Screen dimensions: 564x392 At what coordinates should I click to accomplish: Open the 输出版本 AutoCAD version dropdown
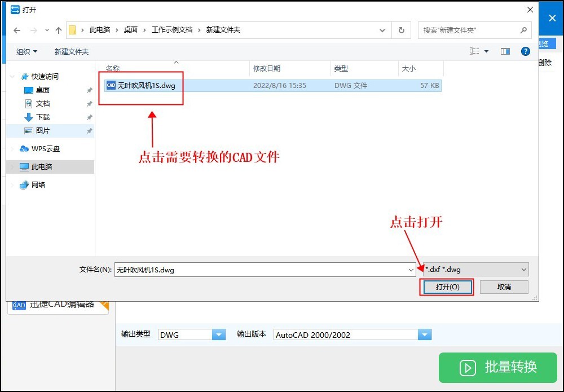coord(425,334)
